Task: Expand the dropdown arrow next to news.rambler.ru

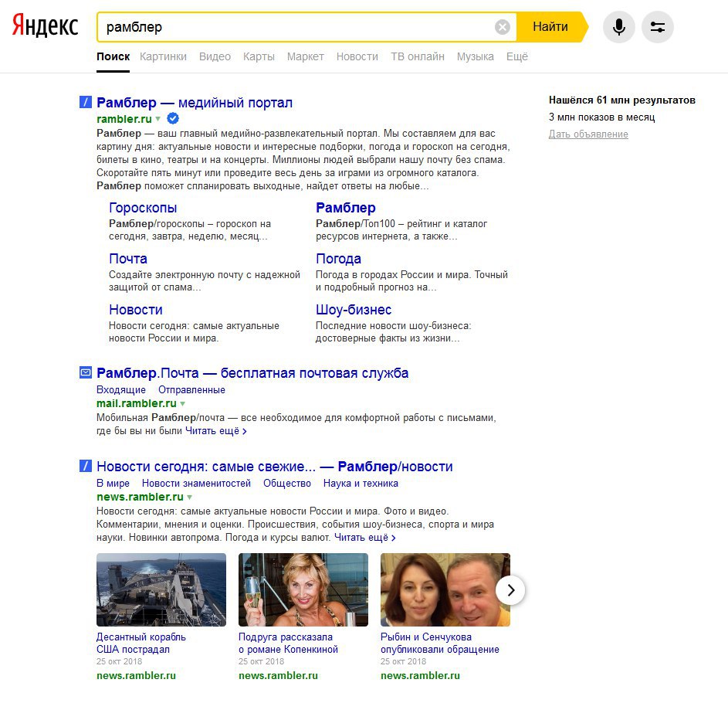Action: pyautogui.click(x=189, y=498)
